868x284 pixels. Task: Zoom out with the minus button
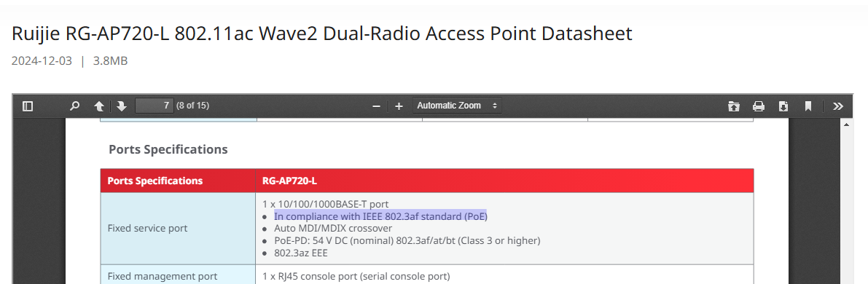point(377,106)
